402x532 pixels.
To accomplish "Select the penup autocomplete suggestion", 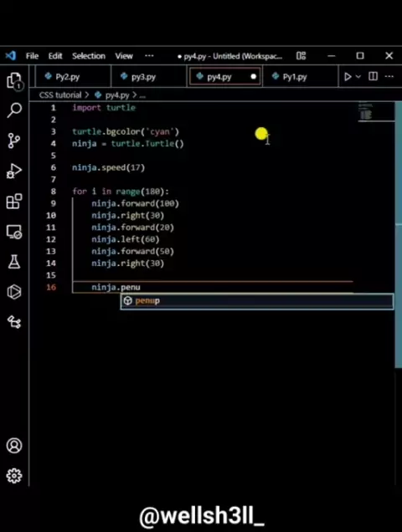I will (x=257, y=301).
